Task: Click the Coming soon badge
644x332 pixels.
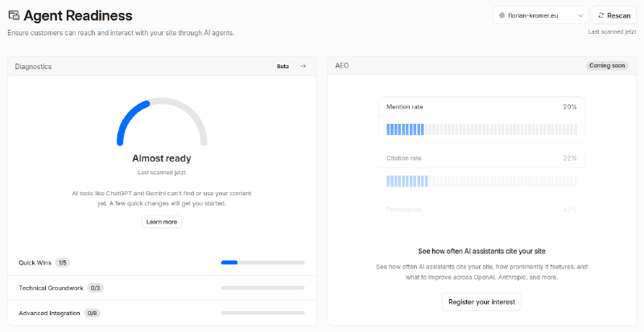Action: pos(607,66)
